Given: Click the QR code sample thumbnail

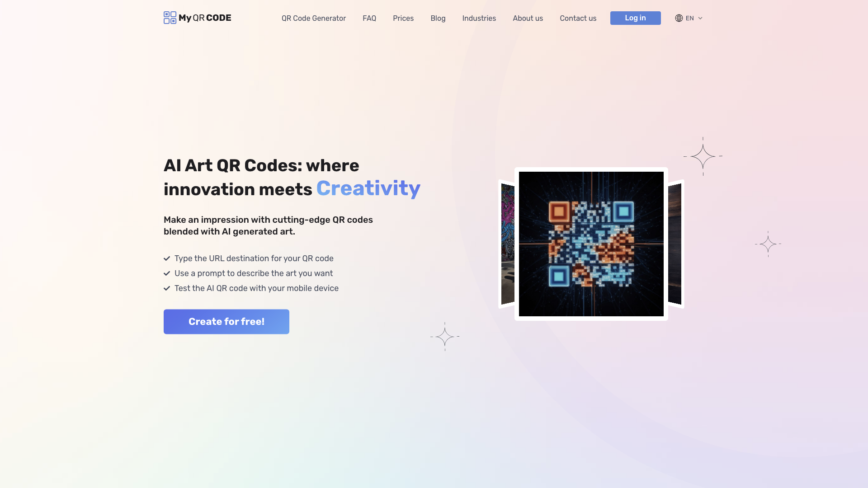Looking at the screenshot, I should pos(591,244).
